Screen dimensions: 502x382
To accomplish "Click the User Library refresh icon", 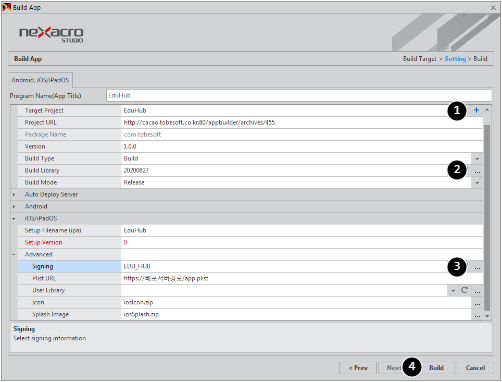I will 464,290.
